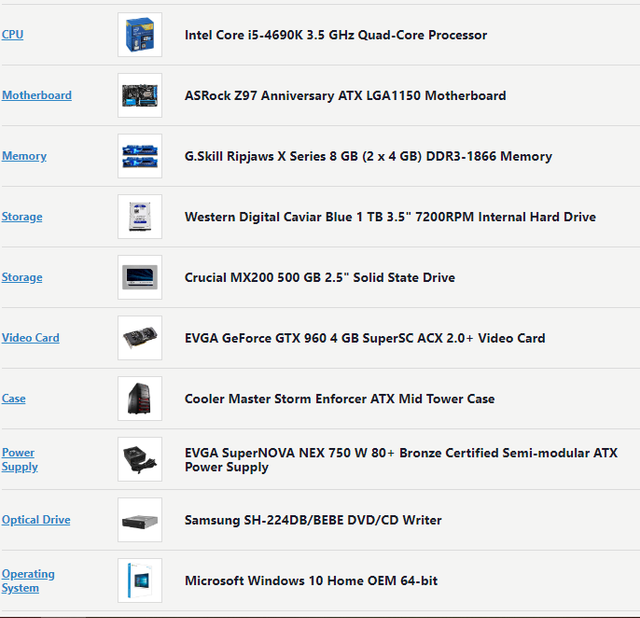The width and height of the screenshot is (640, 618).
Task: Select G.Skill Ripjaws X Series 8 GB memory text
Action: 368,156
